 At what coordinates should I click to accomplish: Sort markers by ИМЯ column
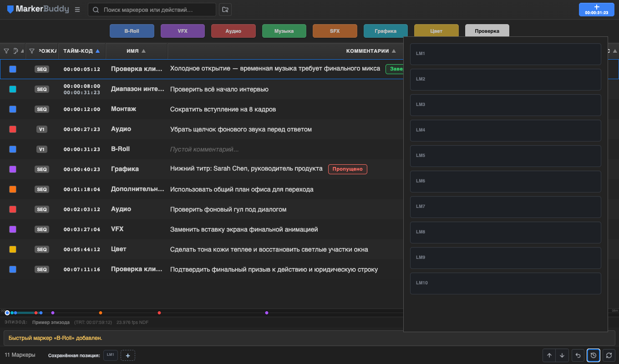(137, 51)
